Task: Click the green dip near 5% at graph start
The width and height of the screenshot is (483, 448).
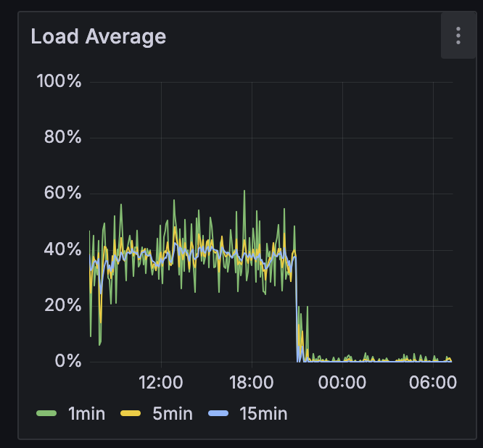Action: pyautogui.click(x=99, y=342)
